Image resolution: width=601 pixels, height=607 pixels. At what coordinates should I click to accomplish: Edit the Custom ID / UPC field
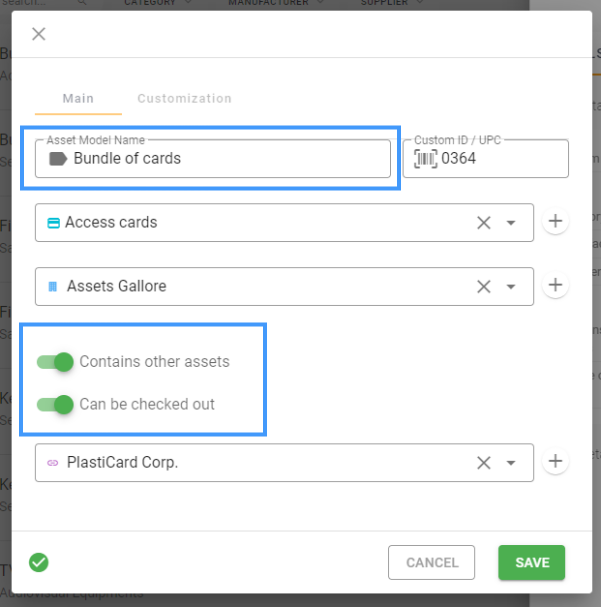[486, 159]
